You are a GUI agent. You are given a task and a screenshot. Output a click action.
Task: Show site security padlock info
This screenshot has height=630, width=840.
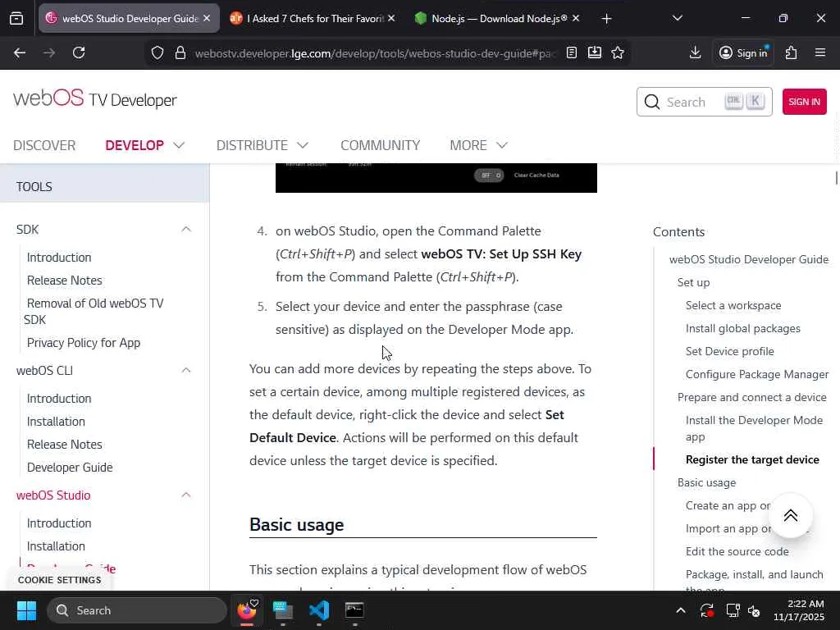pyautogui.click(x=180, y=52)
